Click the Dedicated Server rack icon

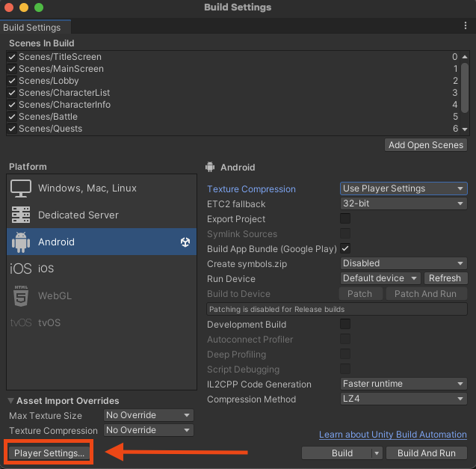coord(21,215)
